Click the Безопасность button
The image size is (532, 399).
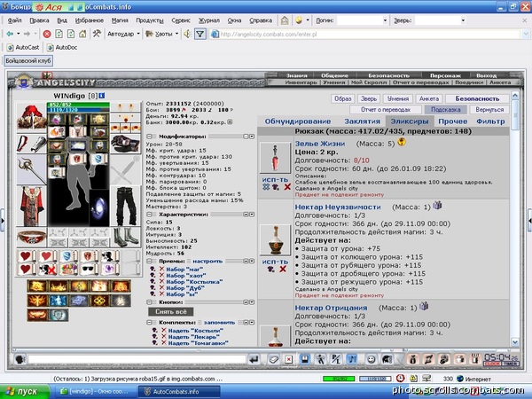pyautogui.click(x=477, y=98)
